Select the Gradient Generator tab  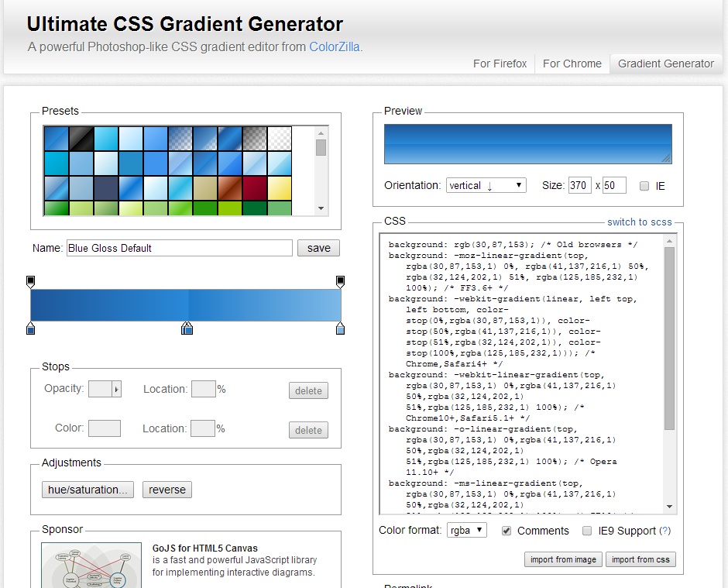(666, 64)
